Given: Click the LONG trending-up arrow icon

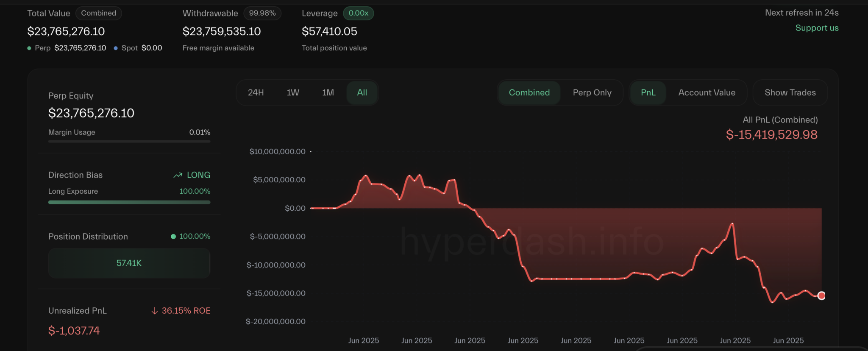Looking at the screenshot, I should (x=178, y=175).
